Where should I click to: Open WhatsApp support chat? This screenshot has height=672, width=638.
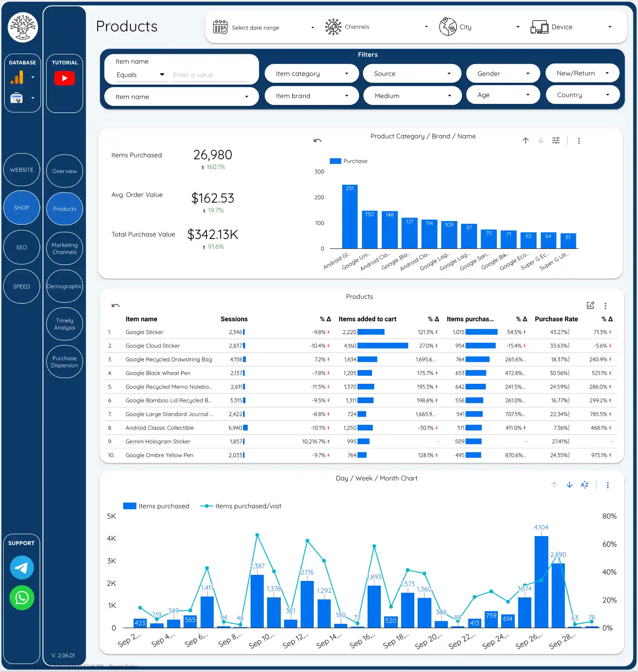pyautogui.click(x=22, y=598)
